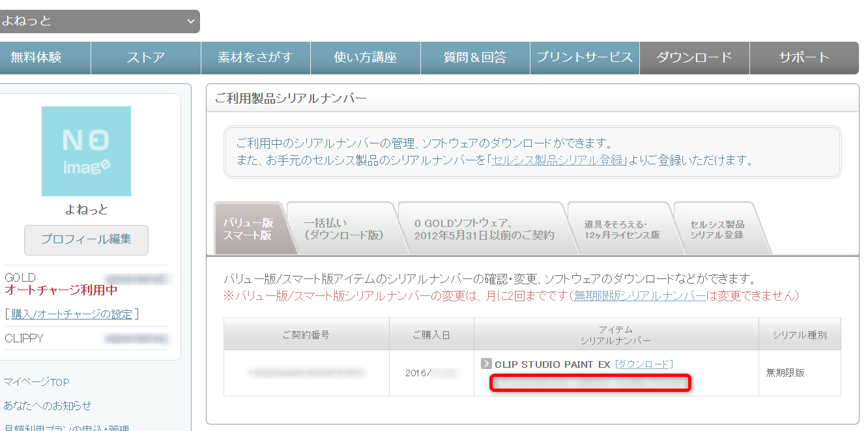Select the 0 GOLDソフトウェア tab
868x431 pixels.
coord(484,229)
